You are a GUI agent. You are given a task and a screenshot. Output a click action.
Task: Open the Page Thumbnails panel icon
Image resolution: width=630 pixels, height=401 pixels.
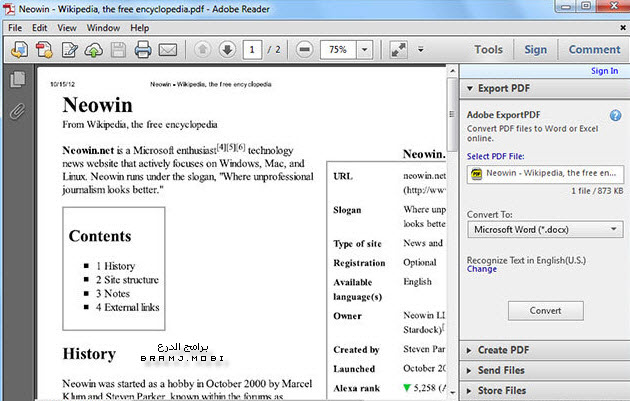point(17,80)
